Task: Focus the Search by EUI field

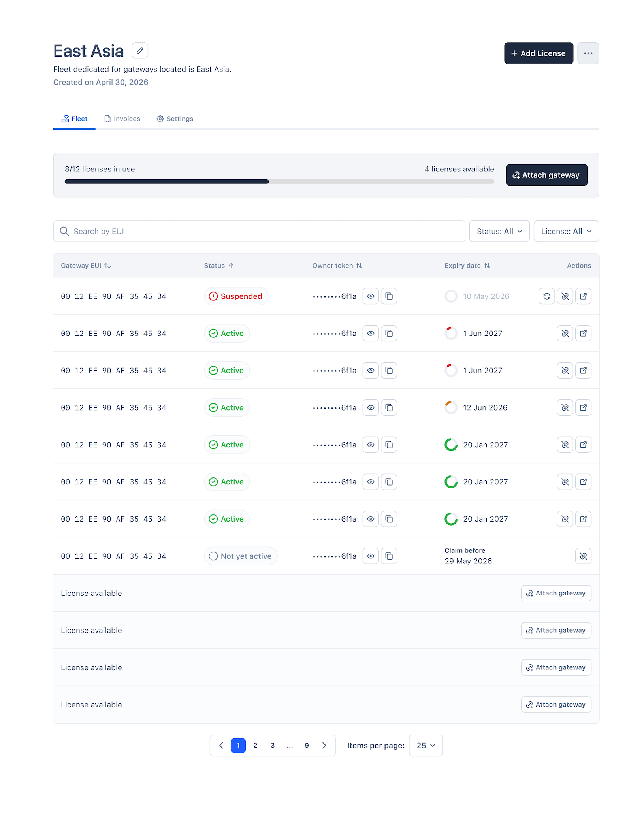Action: 259,232
